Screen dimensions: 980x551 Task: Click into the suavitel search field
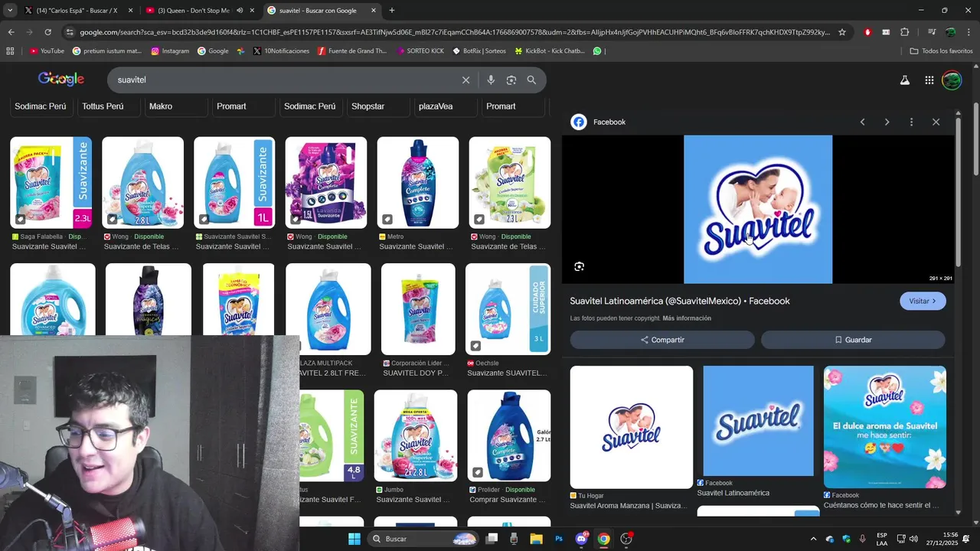283,80
